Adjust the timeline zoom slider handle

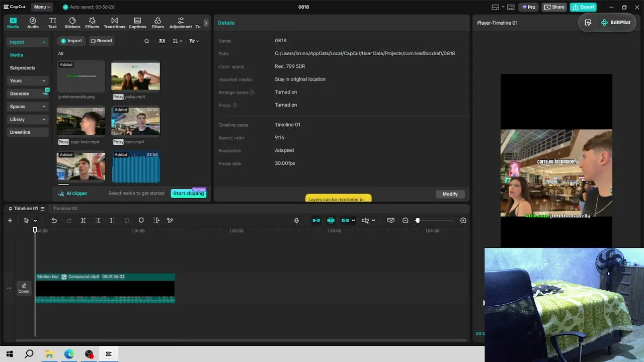(417, 220)
